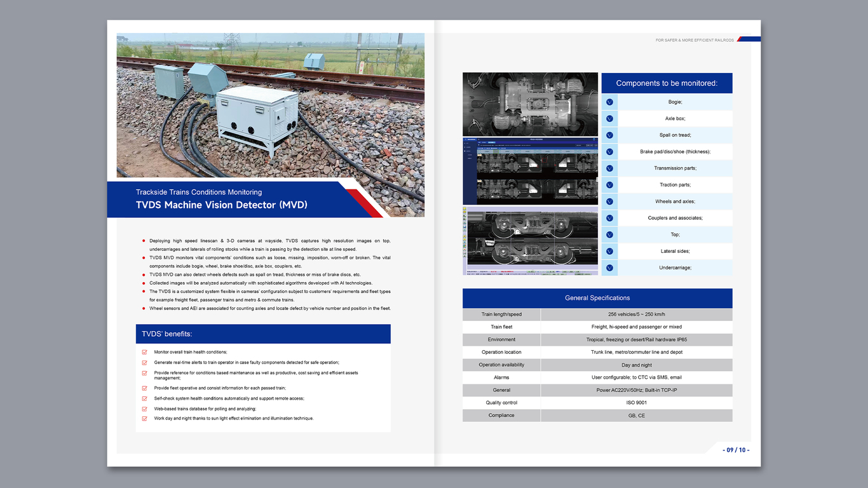Viewport: 868px width, 488px height.
Task: Click the bullet about AI technologies algorithms
Action: [x=261, y=283]
